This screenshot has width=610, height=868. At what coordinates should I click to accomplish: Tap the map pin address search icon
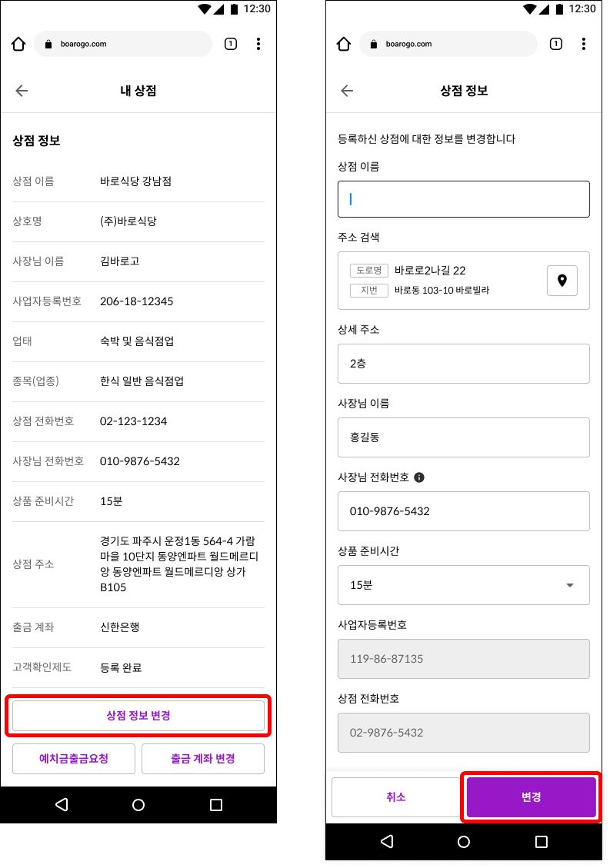[x=562, y=281]
